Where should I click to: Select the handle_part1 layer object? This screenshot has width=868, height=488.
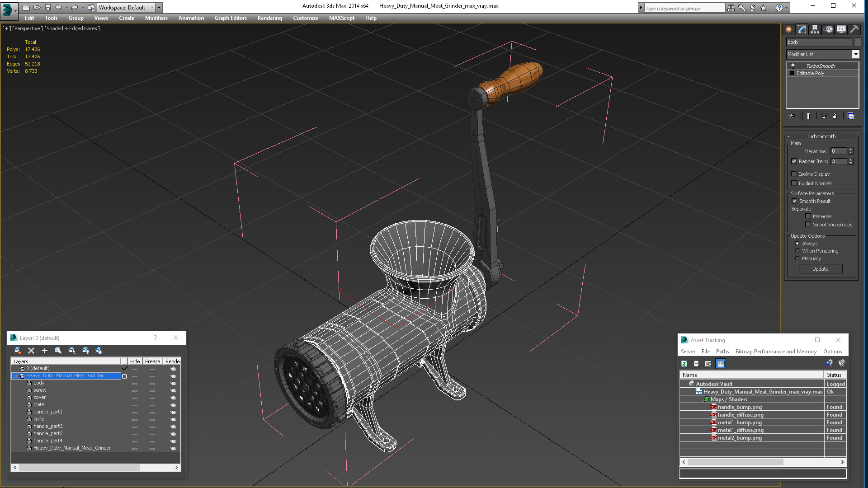tap(48, 412)
